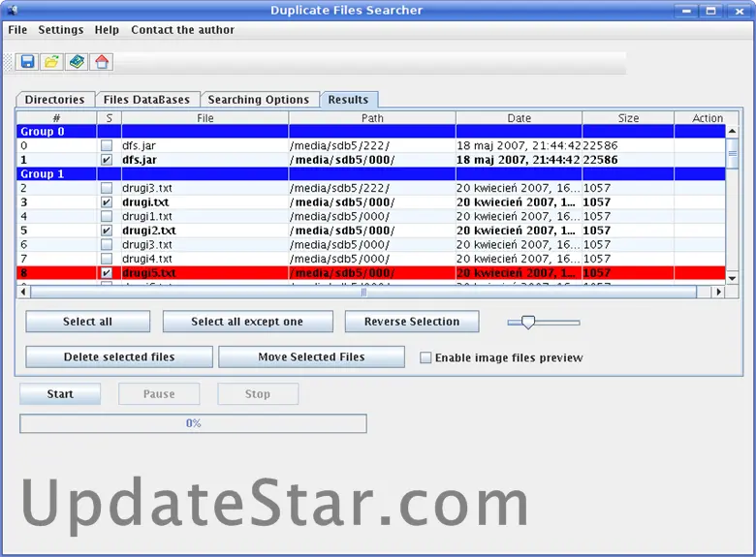
Task: Open the File menu
Action: 17,30
